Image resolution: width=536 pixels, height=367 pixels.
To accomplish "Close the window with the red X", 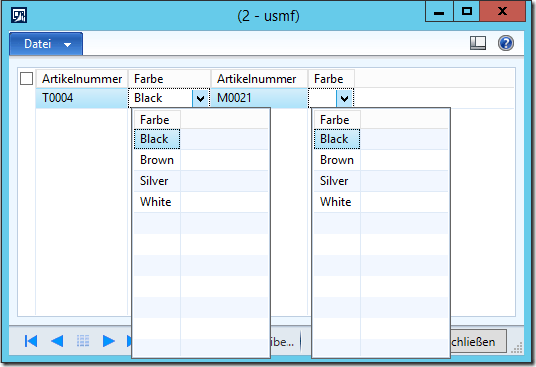I will tap(502, 12).
